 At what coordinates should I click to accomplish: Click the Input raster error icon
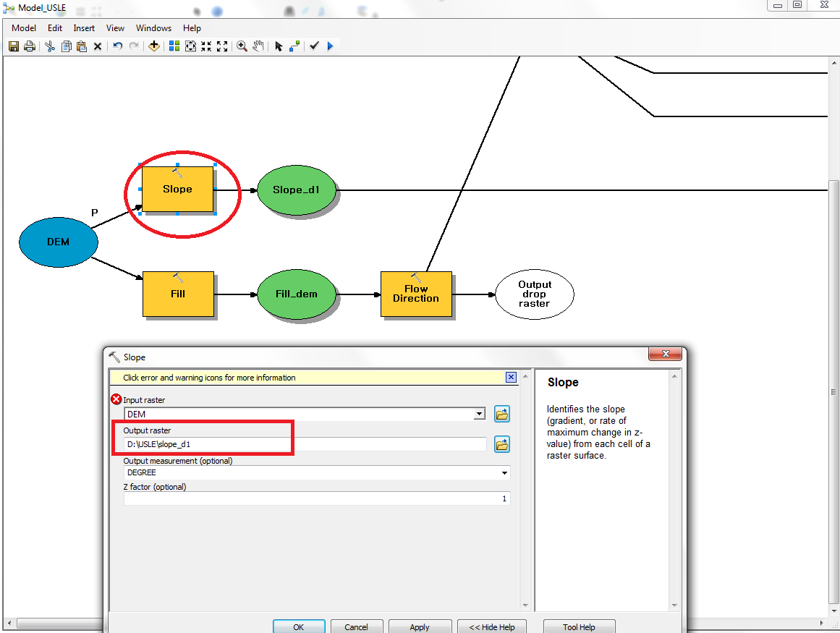116,399
